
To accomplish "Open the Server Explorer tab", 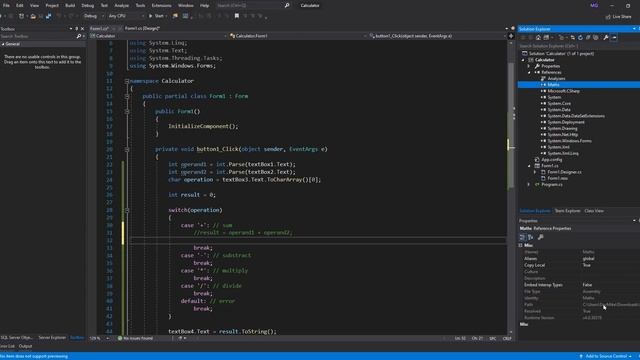I will 52,338.
